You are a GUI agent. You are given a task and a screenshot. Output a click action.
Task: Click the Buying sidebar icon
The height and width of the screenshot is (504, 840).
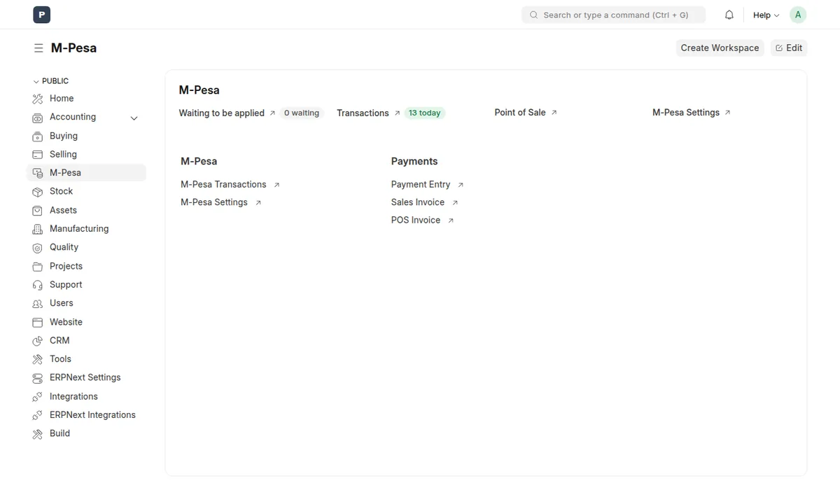point(38,136)
